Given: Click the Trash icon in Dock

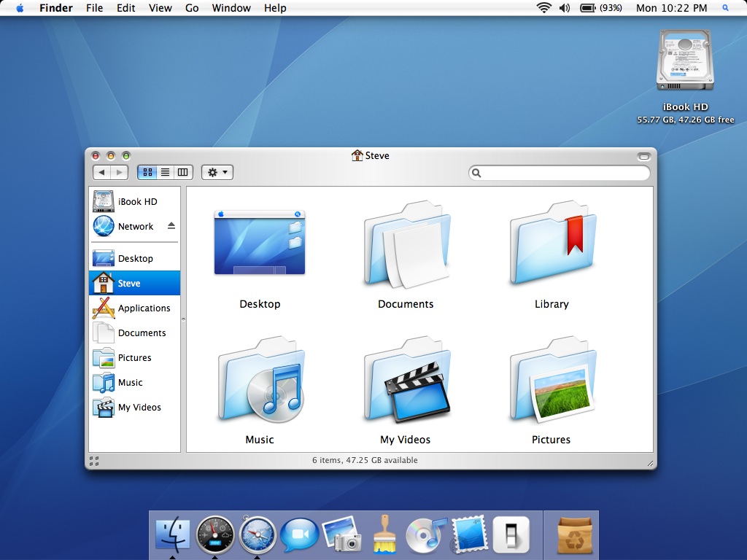Looking at the screenshot, I should pyautogui.click(x=575, y=536).
